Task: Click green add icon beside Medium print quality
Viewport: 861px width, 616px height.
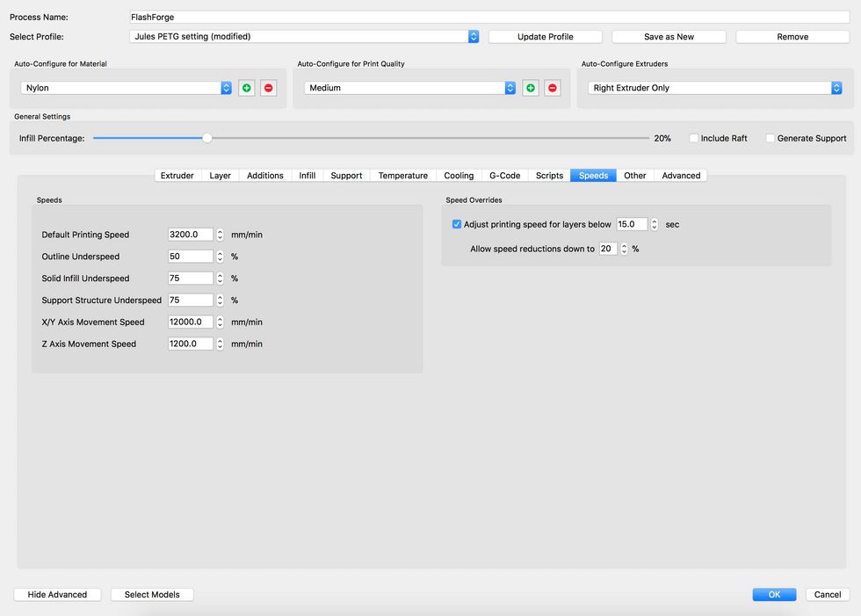Action: (x=531, y=88)
